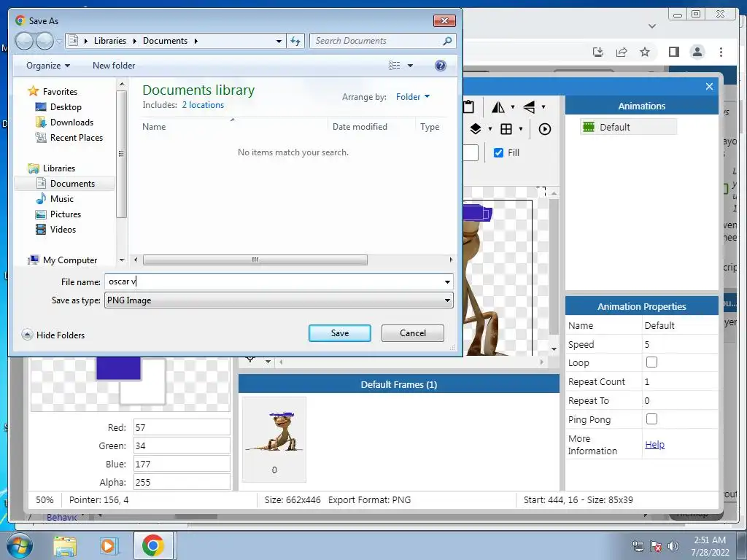Select frame 0 thumbnail in Default Frames
Viewport: 747px width, 560px height.
pos(274,439)
